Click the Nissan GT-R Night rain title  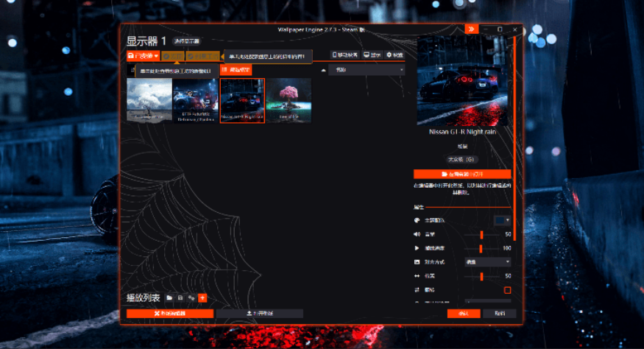(462, 132)
